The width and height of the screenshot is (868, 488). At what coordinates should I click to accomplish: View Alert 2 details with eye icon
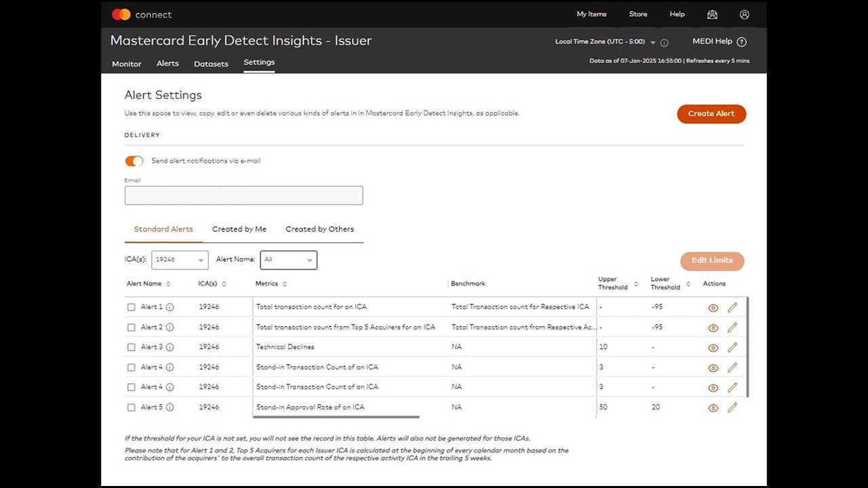pyautogui.click(x=713, y=328)
